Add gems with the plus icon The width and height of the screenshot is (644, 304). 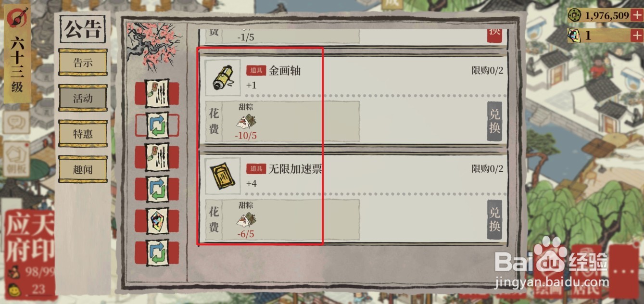pos(636,36)
